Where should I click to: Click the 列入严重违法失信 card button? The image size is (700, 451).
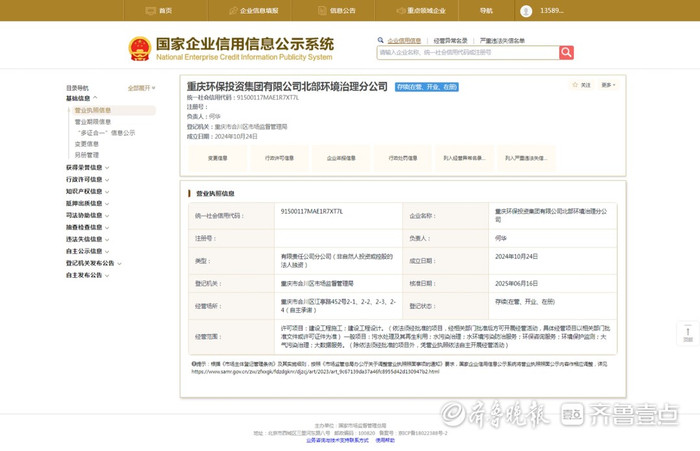[526, 158]
